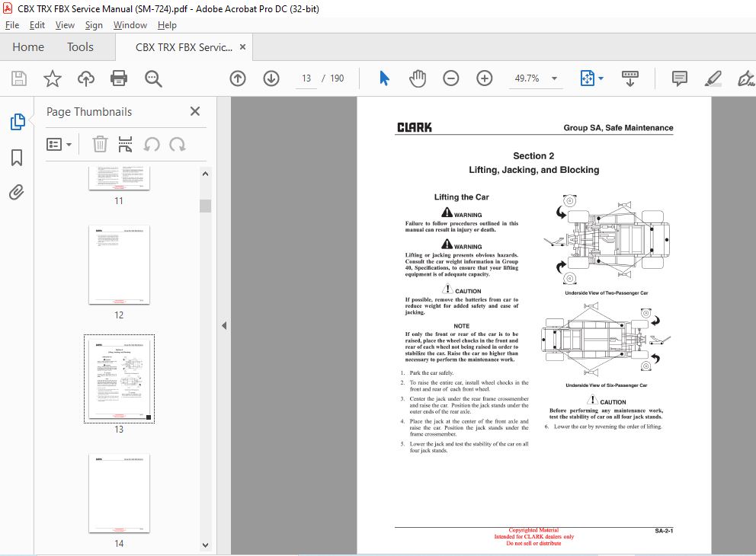The height and width of the screenshot is (556, 756).
Task: Rotate page clockwise
Action: pos(178,144)
